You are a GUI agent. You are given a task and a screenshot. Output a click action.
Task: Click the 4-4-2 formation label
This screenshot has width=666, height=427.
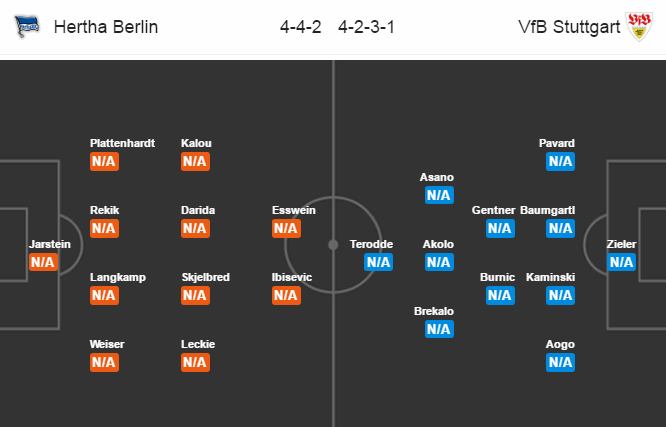tap(300, 27)
